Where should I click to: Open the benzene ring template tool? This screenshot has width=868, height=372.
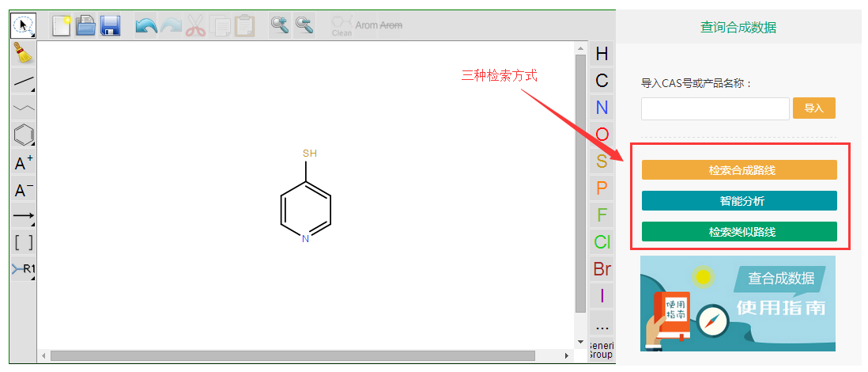click(23, 135)
